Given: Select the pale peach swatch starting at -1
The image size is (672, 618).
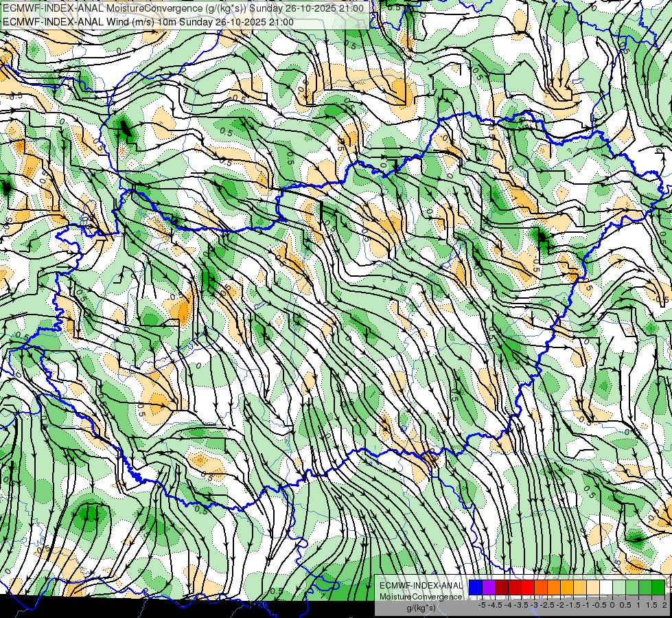Looking at the screenshot, I should coord(593,587).
